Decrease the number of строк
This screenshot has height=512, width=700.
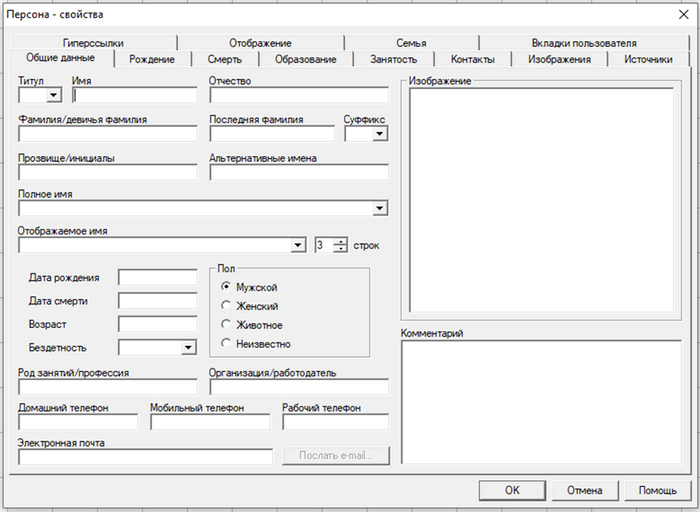(341, 249)
